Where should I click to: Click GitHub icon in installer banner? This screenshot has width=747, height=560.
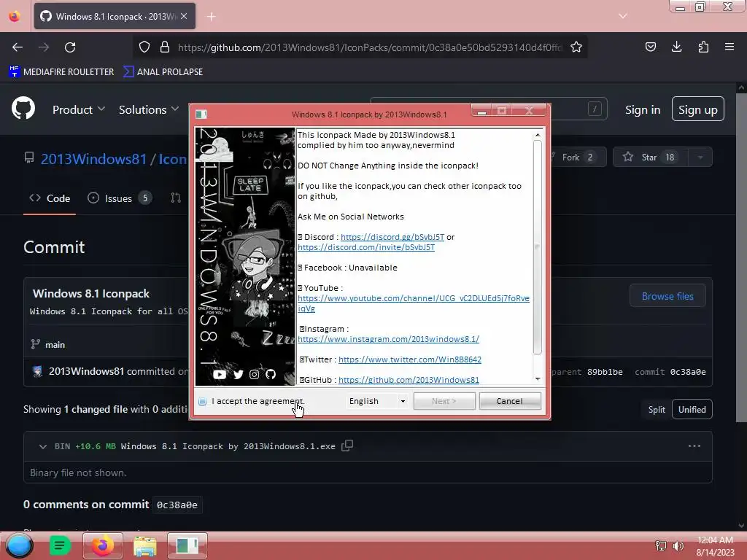271,374
